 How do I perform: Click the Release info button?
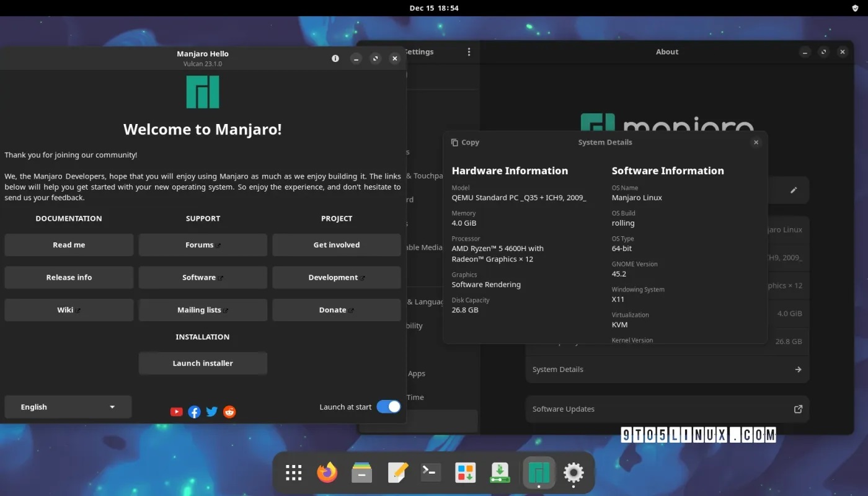click(x=69, y=277)
